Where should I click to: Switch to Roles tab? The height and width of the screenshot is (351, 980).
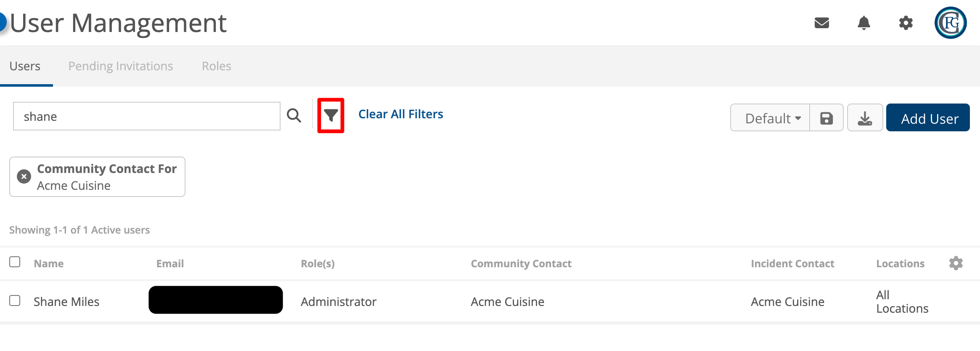217,66
